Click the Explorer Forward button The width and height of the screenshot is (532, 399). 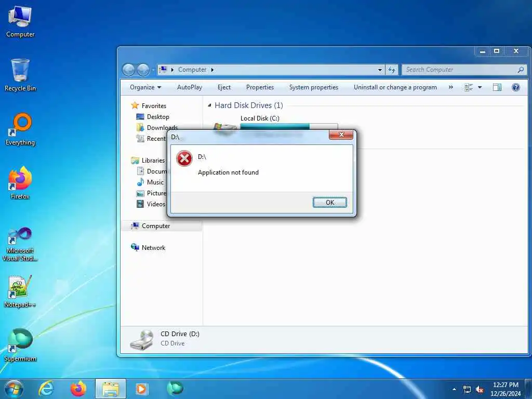point(143,70)
